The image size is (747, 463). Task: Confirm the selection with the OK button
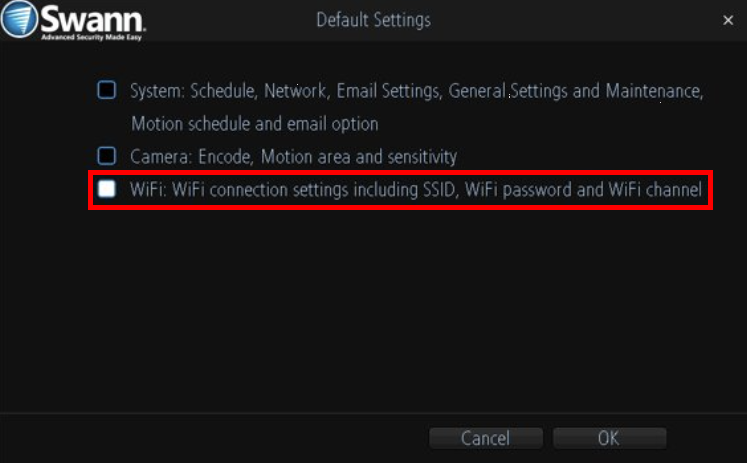point(609,438)
